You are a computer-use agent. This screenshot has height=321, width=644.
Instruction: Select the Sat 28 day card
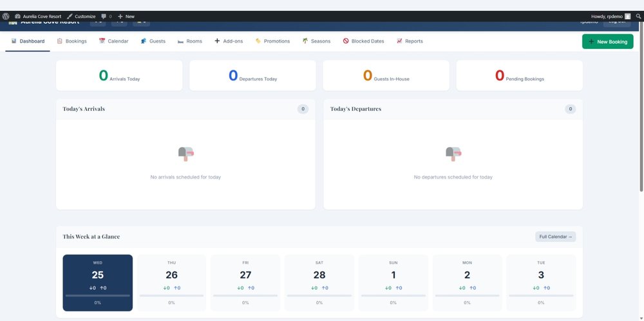[x=319, y=283]
